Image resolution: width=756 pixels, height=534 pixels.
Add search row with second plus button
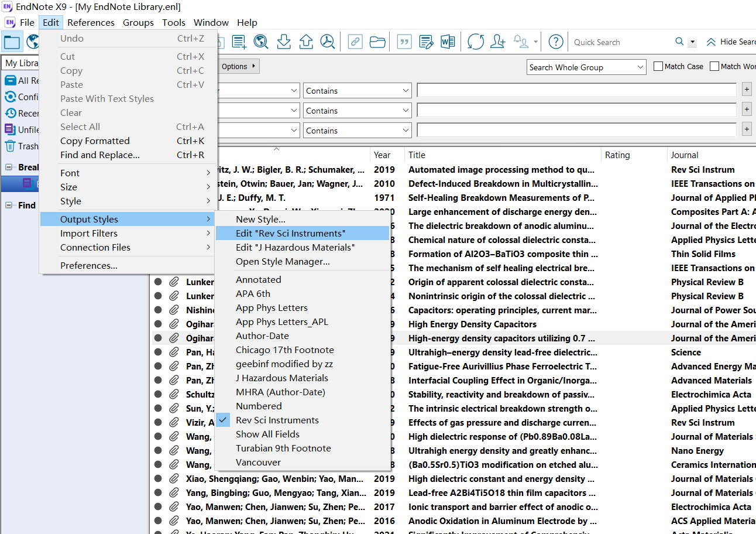pyautogui.click(x=747, y=110)
